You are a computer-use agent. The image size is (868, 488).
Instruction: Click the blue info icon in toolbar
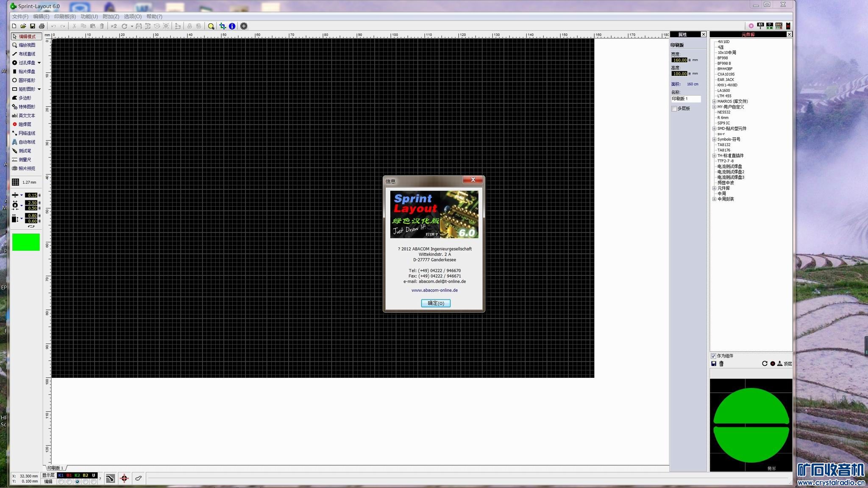[232, 26]
